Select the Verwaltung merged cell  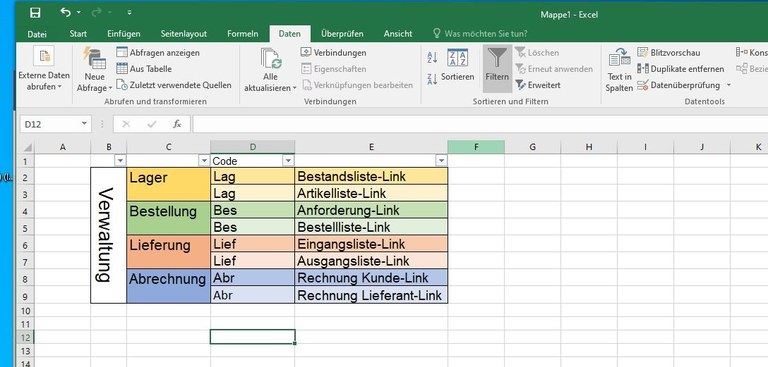tap(108, 235)
